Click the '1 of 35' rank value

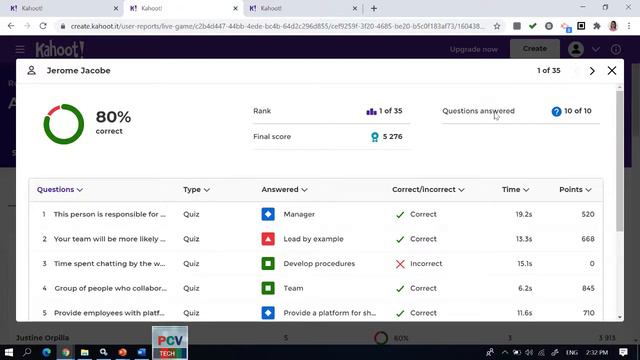coord(391,111)
